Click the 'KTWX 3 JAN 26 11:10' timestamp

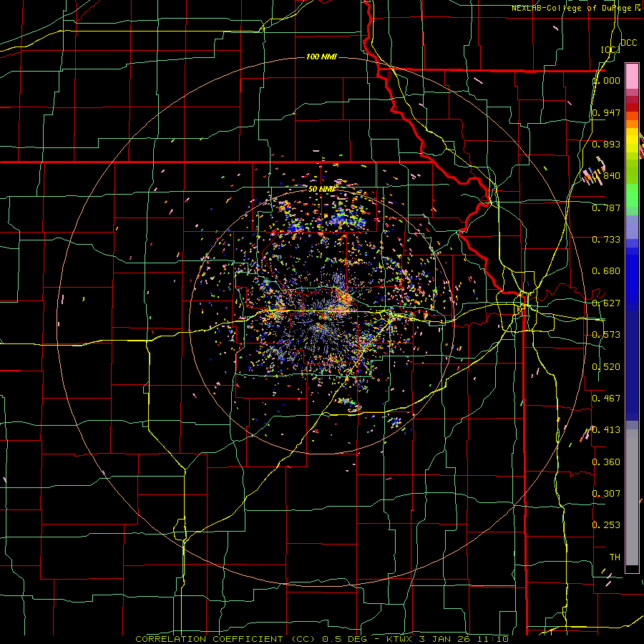click(448, 639)
